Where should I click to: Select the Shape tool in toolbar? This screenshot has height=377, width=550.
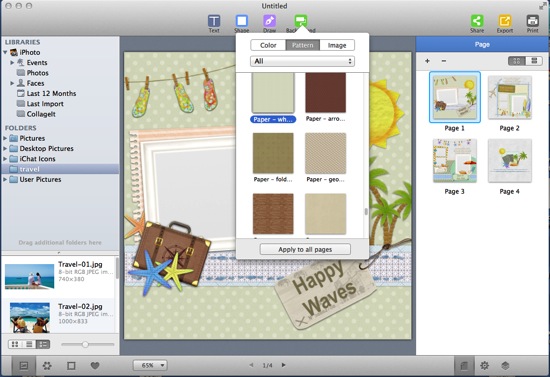(x=242, y=23)
